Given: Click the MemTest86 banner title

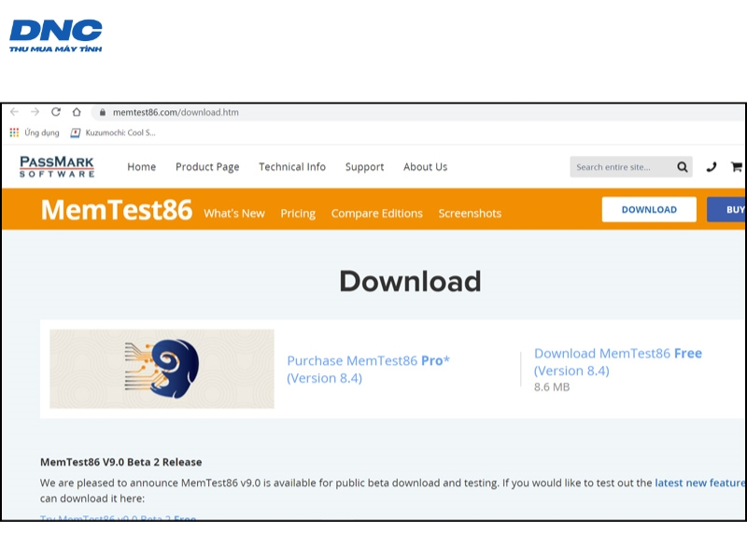Looking at the screenshot, I should click(117, 209).
